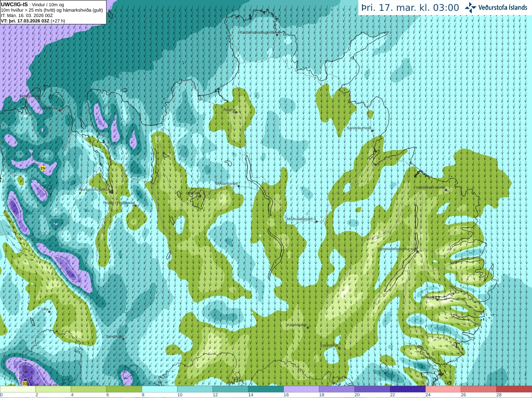Image resolution: width=532 pixels, height=398 pixels.
Task: Click the Ólafsfjörður station dot marker
Action: (60, 111)
